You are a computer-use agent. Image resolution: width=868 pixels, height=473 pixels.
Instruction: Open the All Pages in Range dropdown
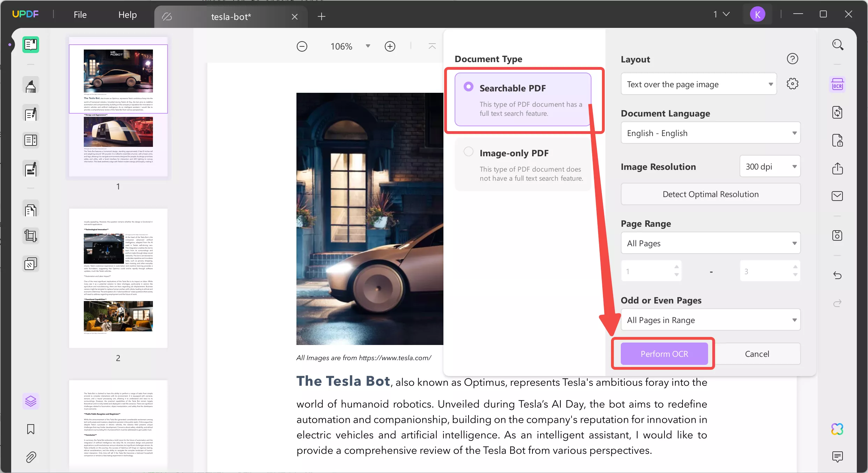pos(711,320)
